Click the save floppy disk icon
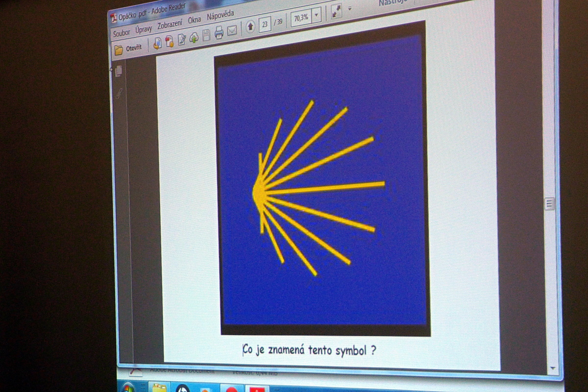The height and width of the screenshot is (392, 588). click(x=206, y=35)
